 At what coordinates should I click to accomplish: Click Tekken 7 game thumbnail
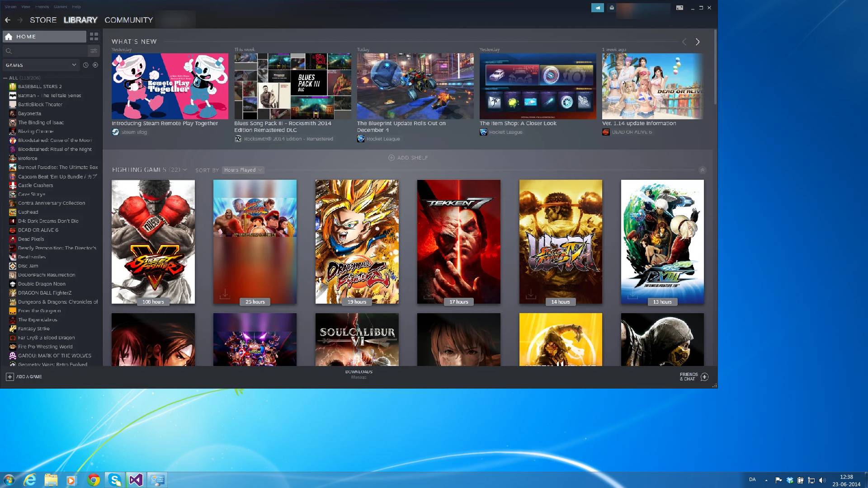(459, 241)
